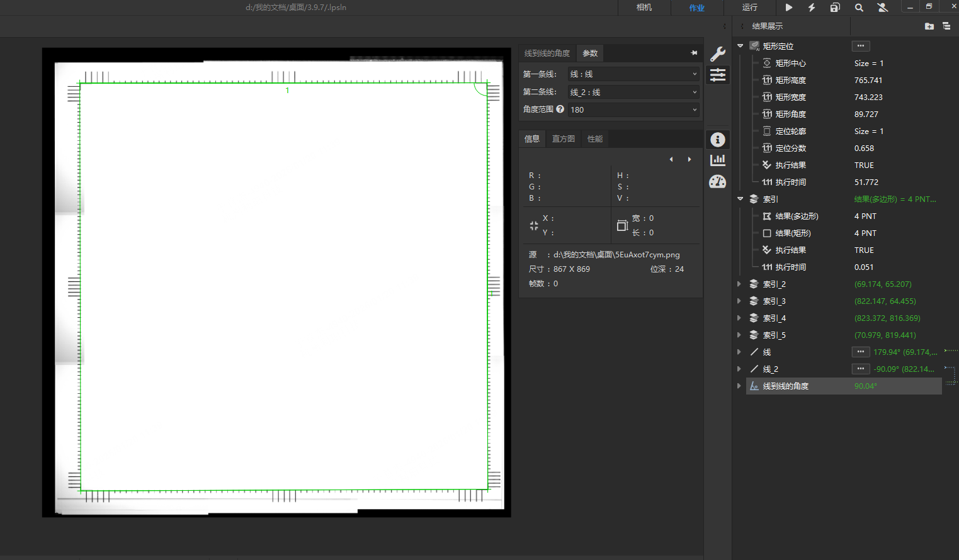Viewport: 959px width, 560px height.
Task: Open the bar chart histogram icon
Action: [x=718, y=160]
